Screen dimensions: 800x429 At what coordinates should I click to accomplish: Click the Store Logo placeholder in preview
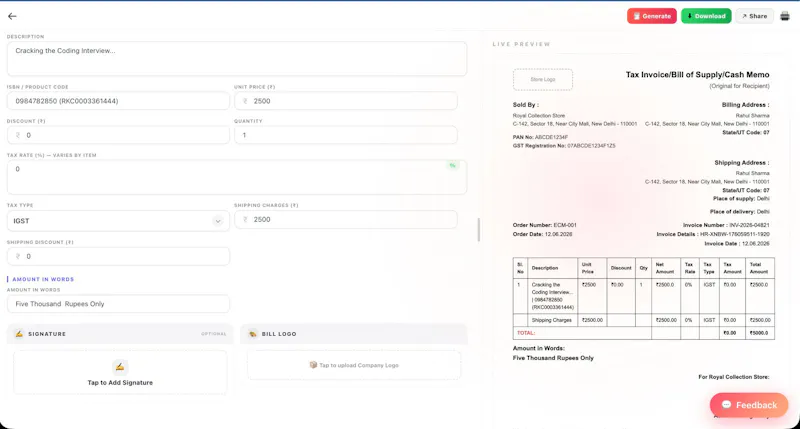[542, 80]
